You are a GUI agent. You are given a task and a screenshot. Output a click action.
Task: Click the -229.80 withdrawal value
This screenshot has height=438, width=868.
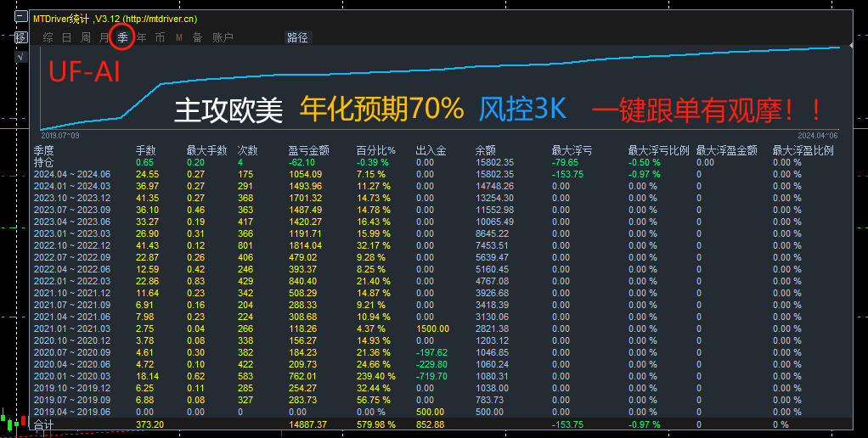pos(431,364)
